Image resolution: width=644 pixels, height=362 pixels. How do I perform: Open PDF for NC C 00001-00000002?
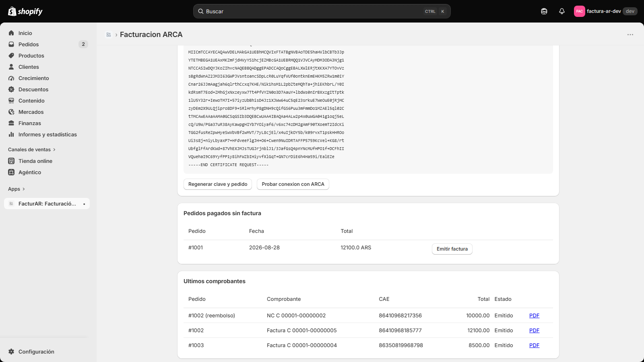[x=534, y=316]
